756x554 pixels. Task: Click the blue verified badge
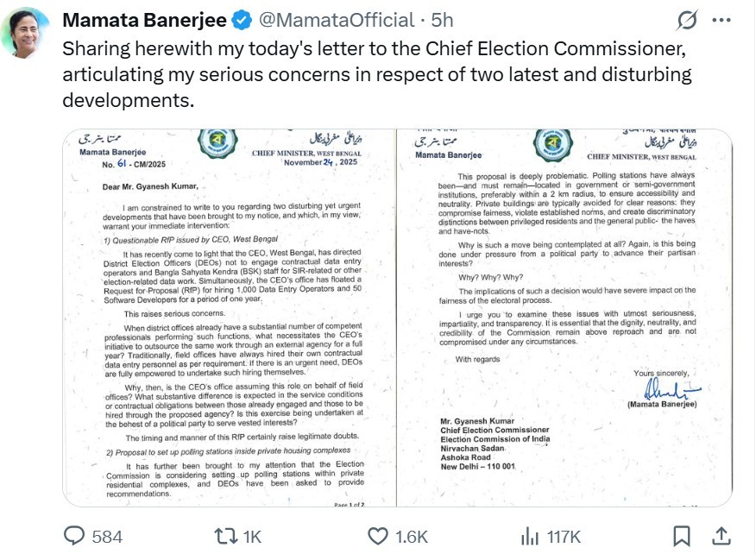240,20
